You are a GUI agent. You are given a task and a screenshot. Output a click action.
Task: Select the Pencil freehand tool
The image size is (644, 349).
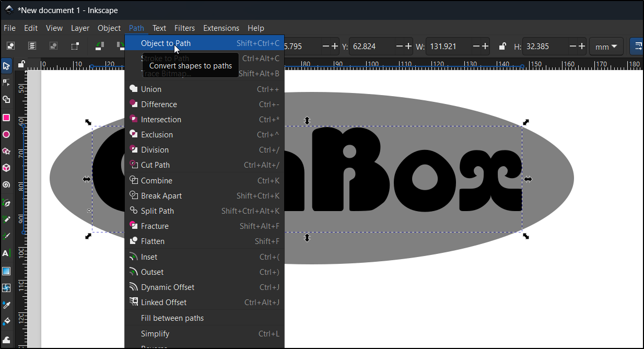6,219
